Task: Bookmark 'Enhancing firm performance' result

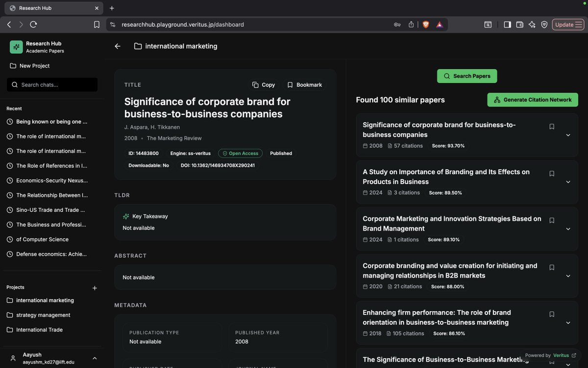Action: (x=552, y=314)
